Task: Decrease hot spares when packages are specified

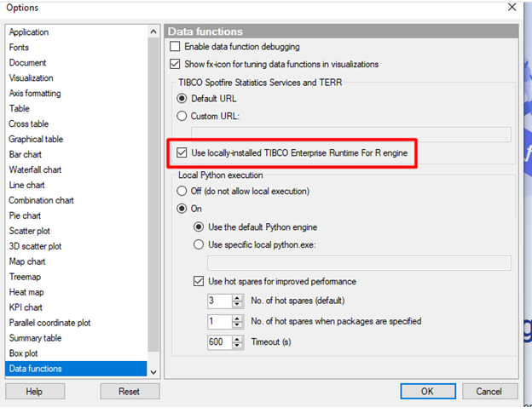Action: click(x=238, y=325)
